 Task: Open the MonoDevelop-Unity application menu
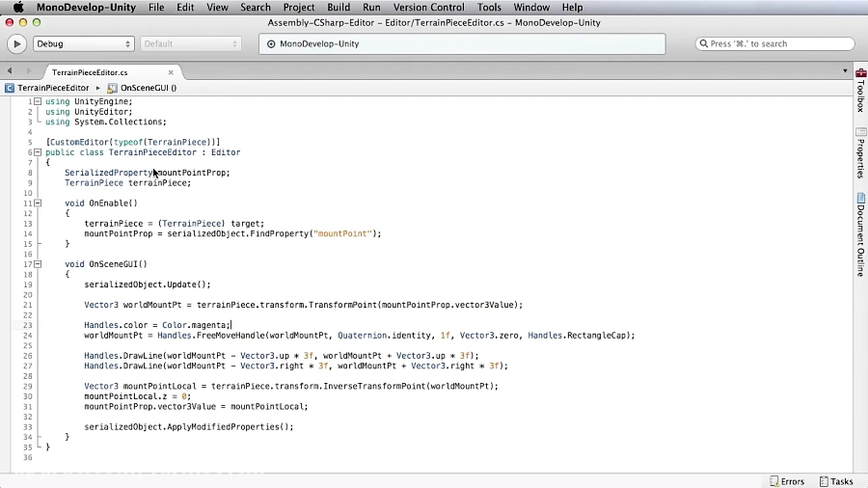(x=86, y=7)
